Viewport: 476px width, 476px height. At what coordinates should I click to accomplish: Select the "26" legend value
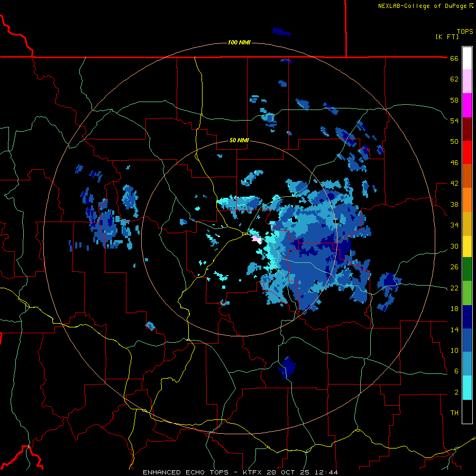454,267
